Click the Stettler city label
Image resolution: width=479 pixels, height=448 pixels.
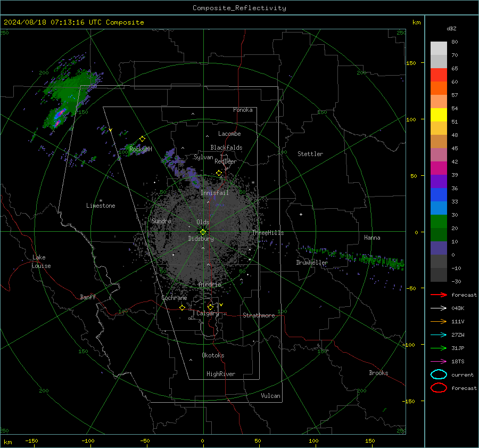tap(310, 154)
